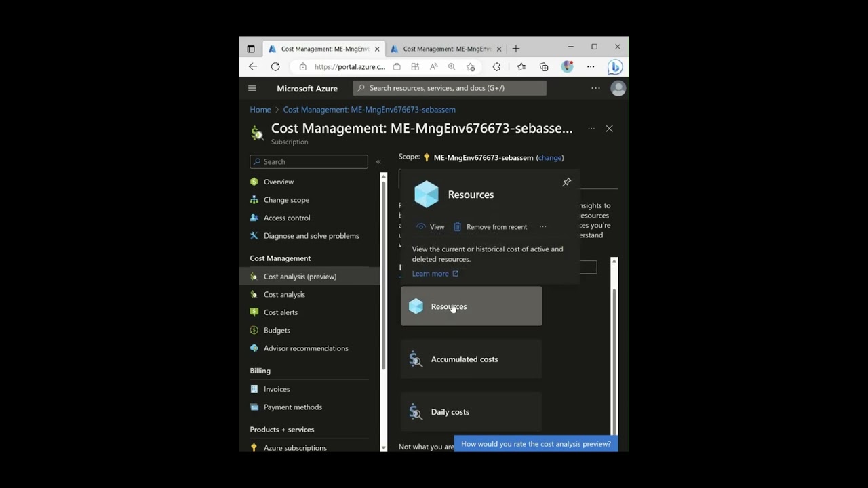Click the browser back arrow
Image resolution: width=868 pixels, height=488 pixels.
point(253,66)
